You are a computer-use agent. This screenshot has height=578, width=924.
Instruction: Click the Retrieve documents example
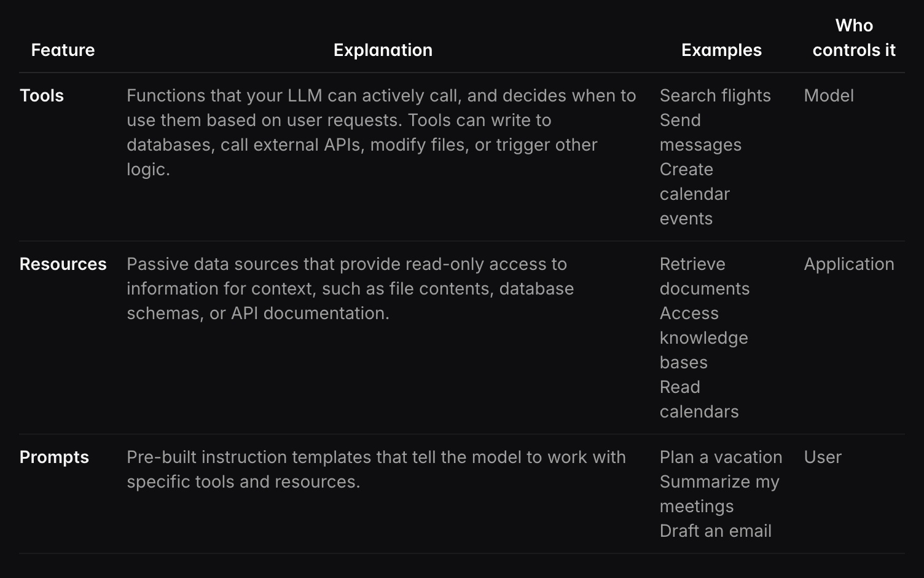tap(704, 276)
